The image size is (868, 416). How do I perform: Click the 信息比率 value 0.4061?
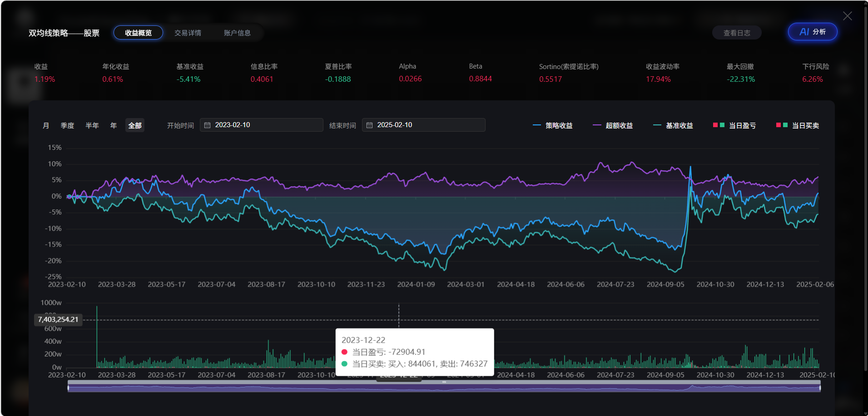click(x=262, y=79)
